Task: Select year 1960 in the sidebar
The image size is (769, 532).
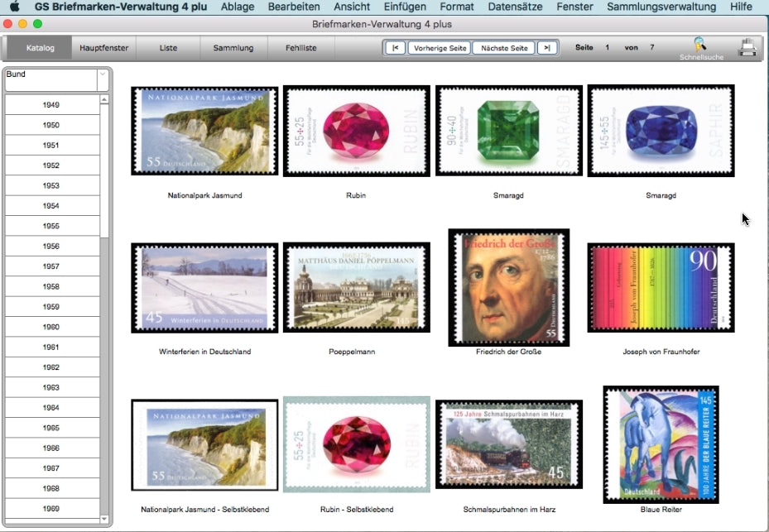Action: (x=51, y=327)
